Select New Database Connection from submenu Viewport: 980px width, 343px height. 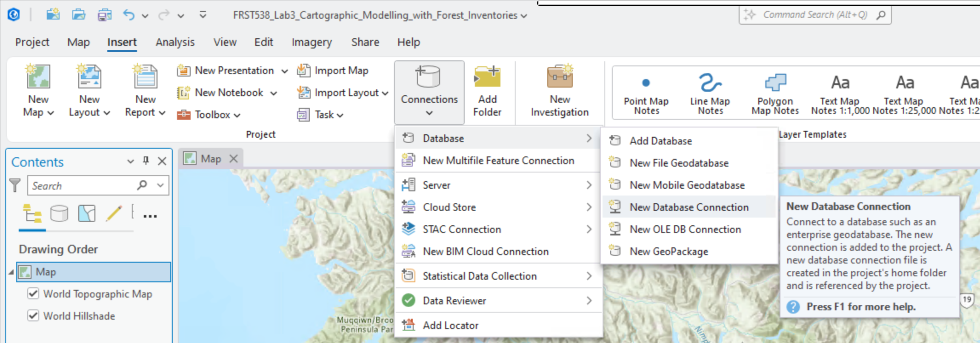pyautogui.click(x=689, y=207)
